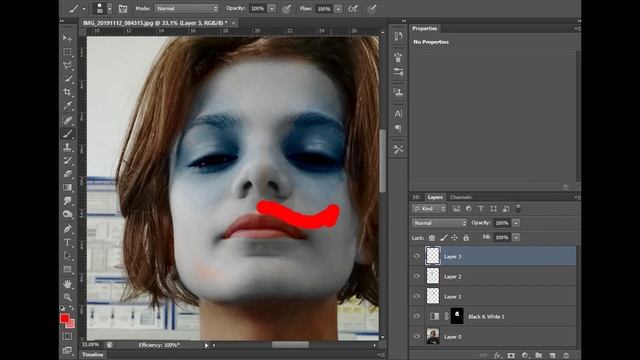
Task: Open the Brush Preset picker dropdown
Action: (109, 9)
